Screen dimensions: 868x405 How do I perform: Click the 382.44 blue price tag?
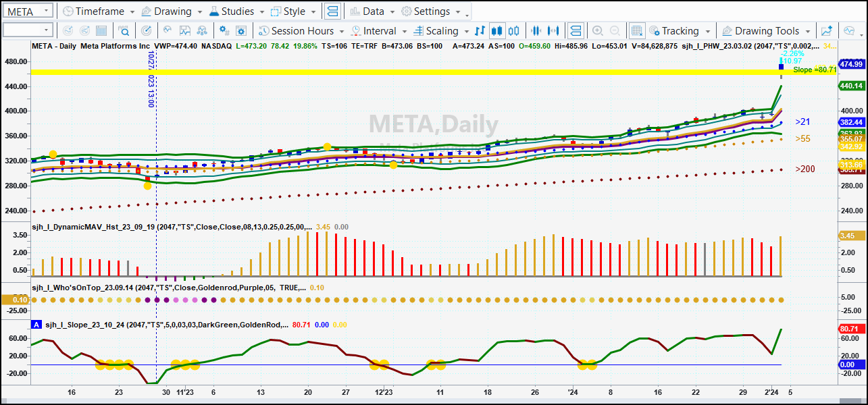point(852,122)
